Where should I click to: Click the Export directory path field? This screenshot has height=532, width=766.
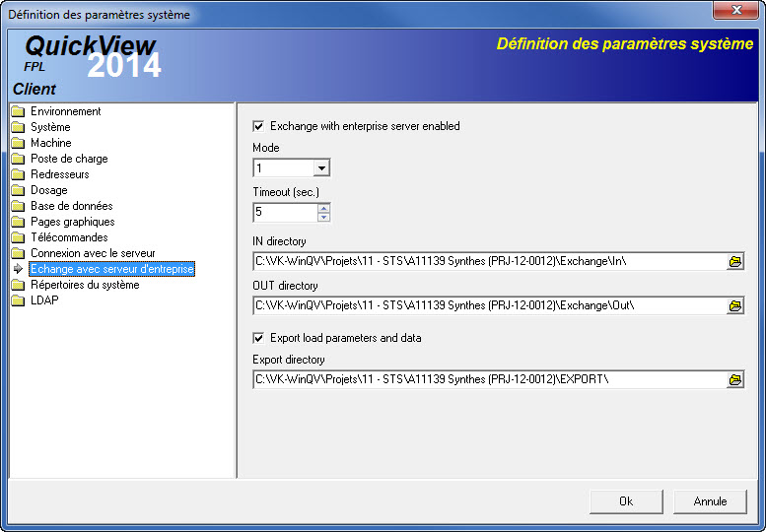tap(490, 379)
